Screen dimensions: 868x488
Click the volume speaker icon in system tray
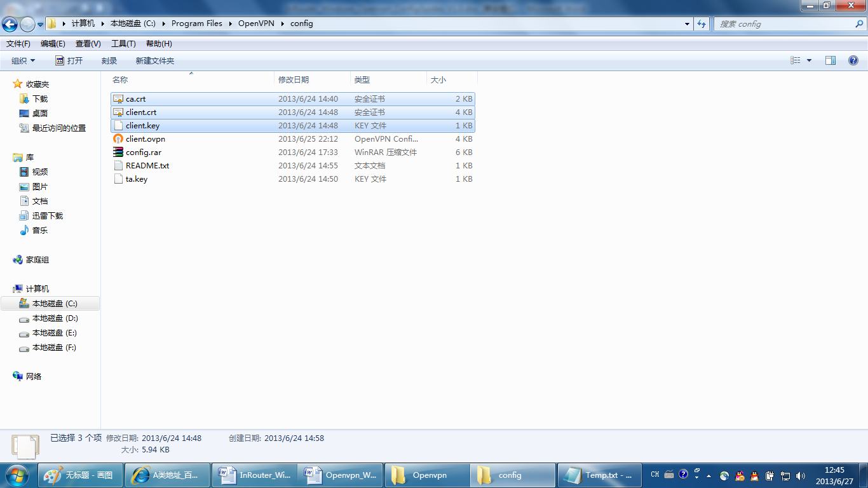(x=801, y=475)
